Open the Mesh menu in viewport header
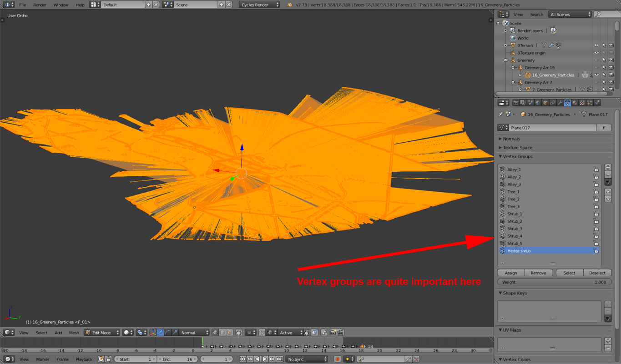The height and width of the screenshot is (364, 621). click(x=74, y=333)
